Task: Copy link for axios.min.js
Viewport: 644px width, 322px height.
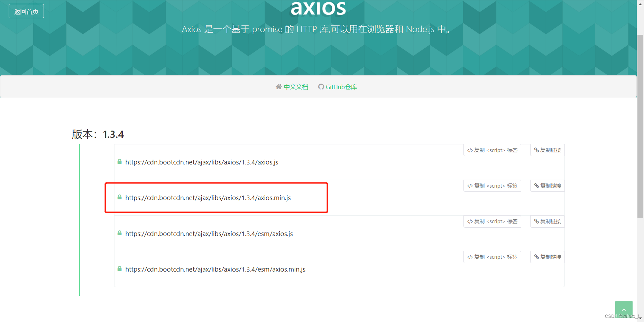Action: 547,186
